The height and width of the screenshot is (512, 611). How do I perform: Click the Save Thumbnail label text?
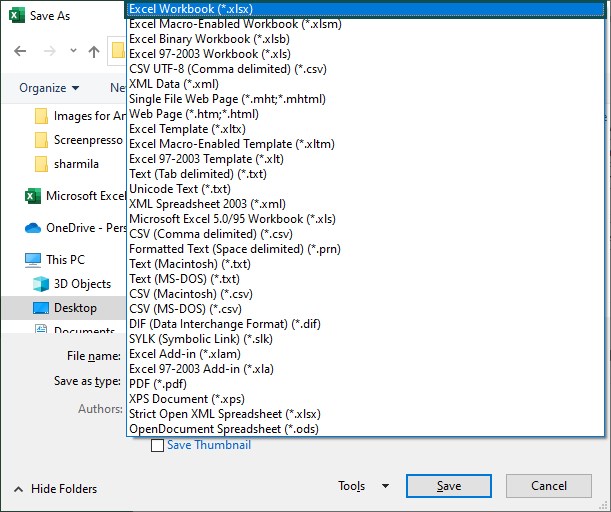coord(209,445)
